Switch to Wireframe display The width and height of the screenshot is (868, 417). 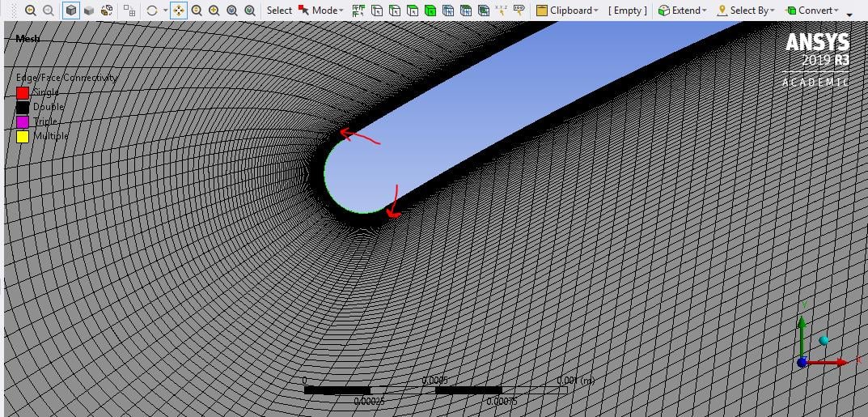coord(107,10)
